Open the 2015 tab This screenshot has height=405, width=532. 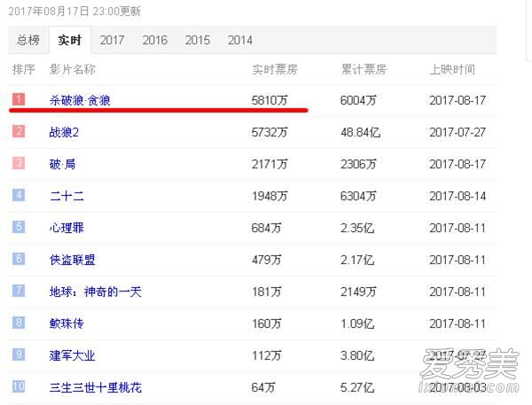click(197, 40)
